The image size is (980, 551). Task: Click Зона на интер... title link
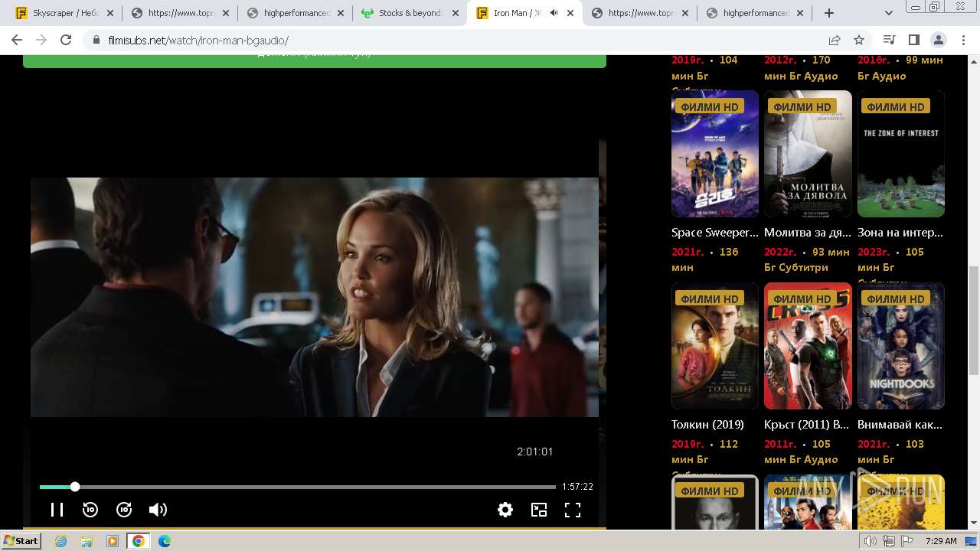tap(900, 233)
